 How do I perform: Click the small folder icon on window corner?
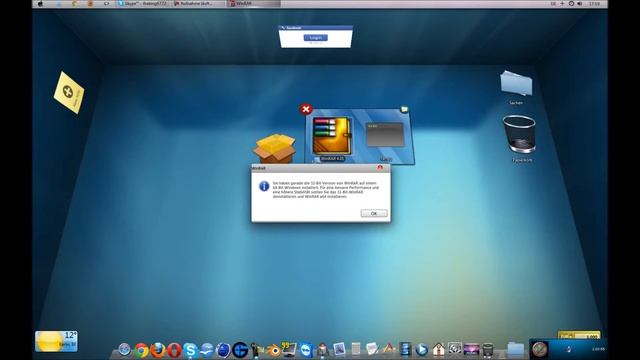point(404,109)
